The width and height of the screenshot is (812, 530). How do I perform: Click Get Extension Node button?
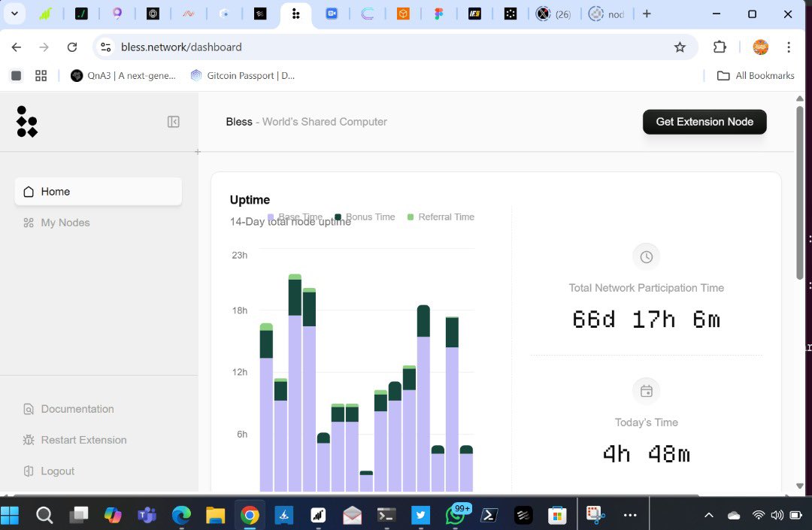[x=704, y=122]
